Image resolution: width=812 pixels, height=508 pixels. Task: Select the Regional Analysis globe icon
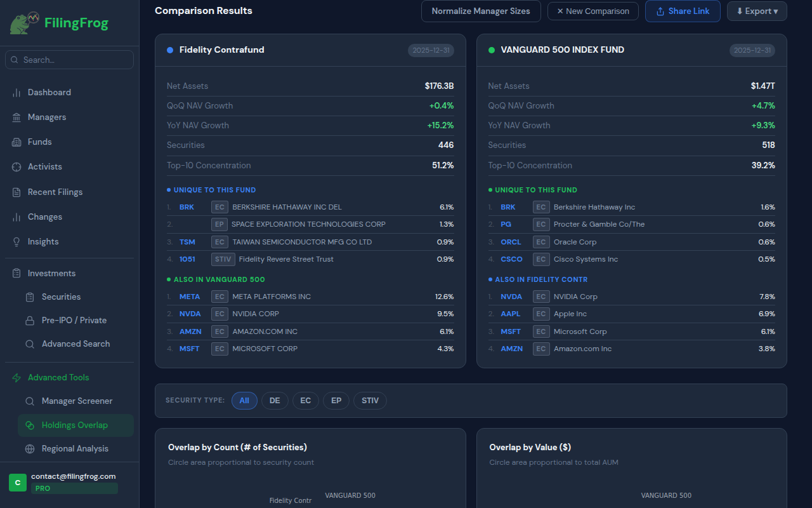click(x=29, y=448)
